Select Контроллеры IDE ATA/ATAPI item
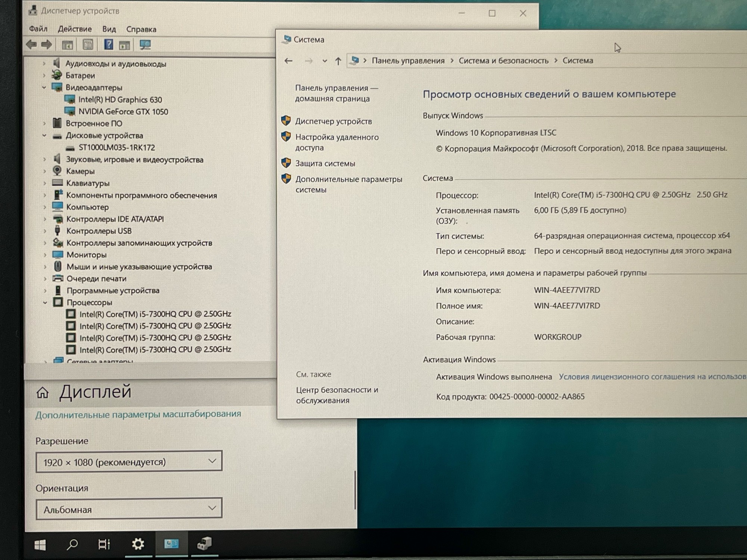Screen dimensions: 747x560 tap(115, 219)
